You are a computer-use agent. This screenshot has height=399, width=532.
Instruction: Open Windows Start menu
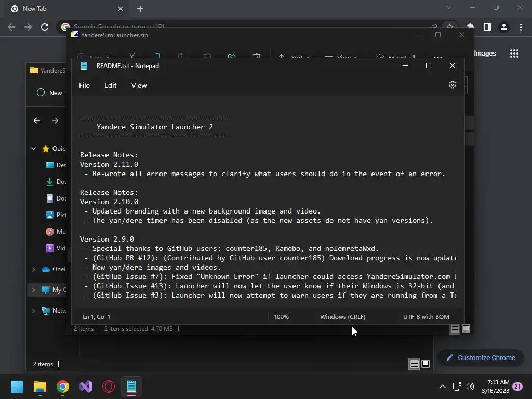point(17,387)
